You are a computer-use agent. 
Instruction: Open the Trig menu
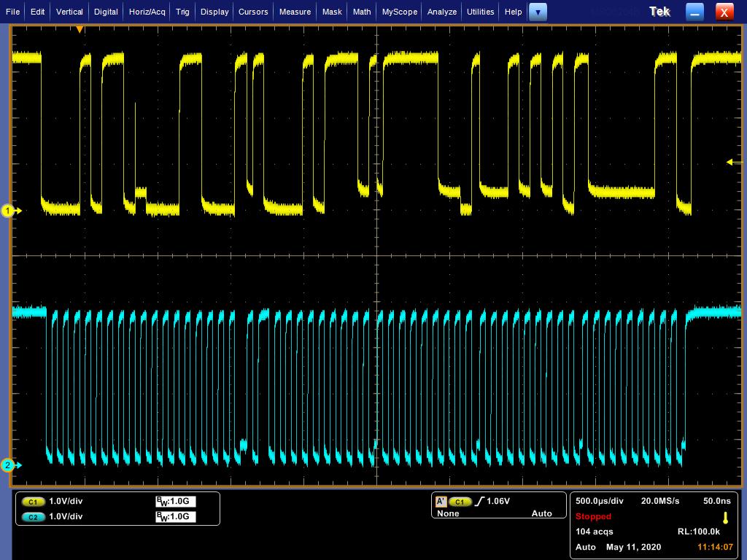(x=182, y=12)
